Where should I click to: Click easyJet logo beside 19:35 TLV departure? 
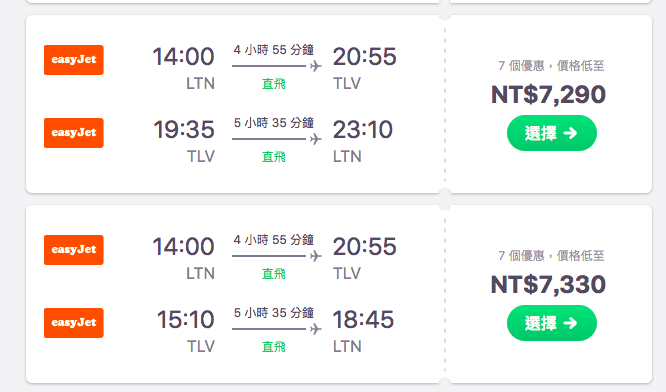coord(73,133)
